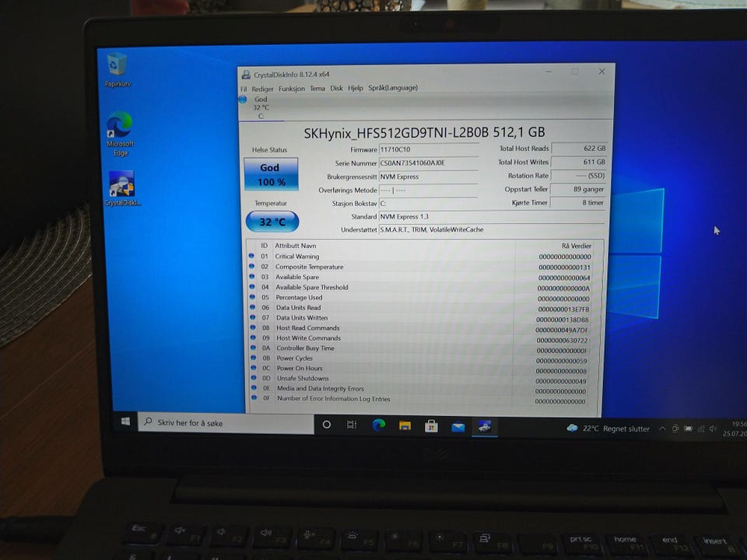747x560 pixels.
Task: Select the Microsoft Edge desktop icon
Action: click(120, 133)
